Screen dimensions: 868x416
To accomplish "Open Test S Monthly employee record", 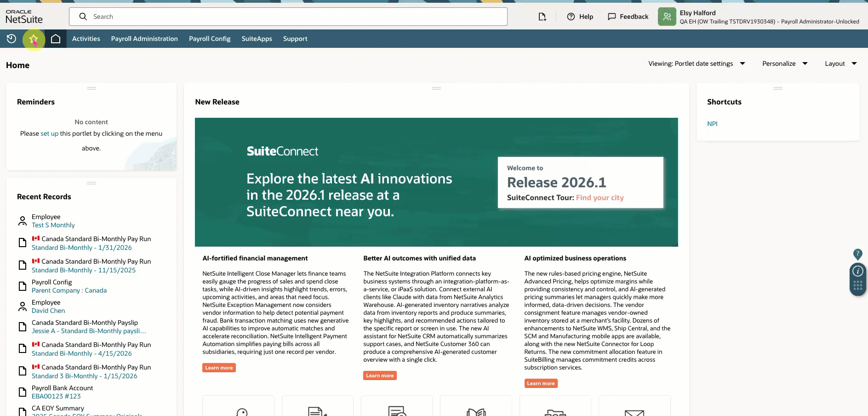I will [x=53, y=225].
